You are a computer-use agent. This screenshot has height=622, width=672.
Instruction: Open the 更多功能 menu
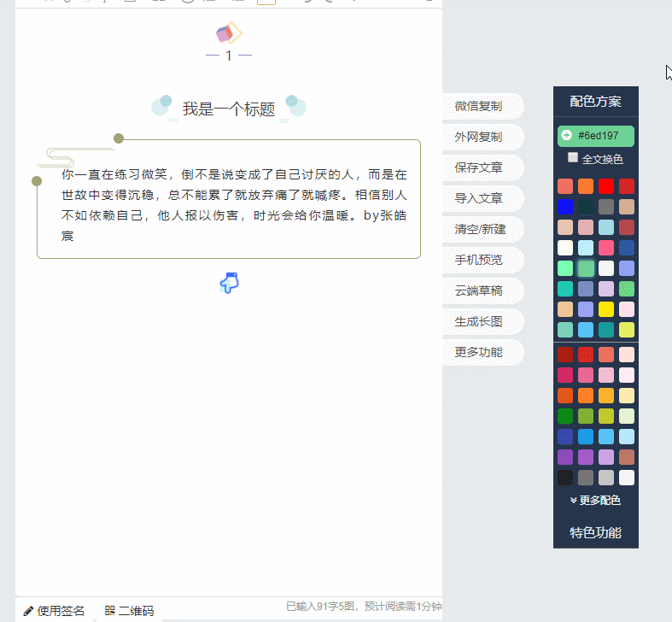tap(479, 352)
